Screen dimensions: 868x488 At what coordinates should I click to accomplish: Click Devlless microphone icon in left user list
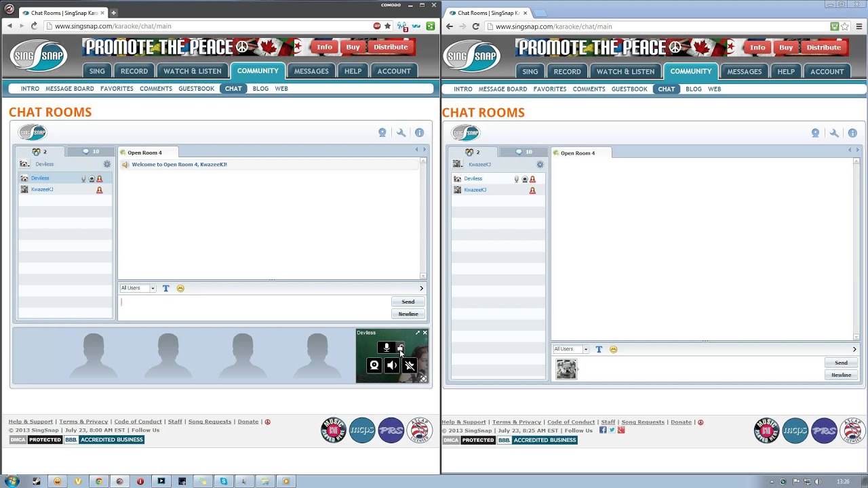pos(83,179)
